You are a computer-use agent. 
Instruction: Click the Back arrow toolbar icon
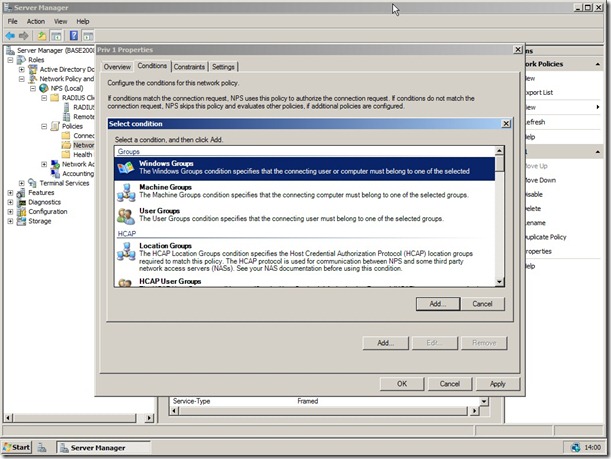tap(10, 36)
